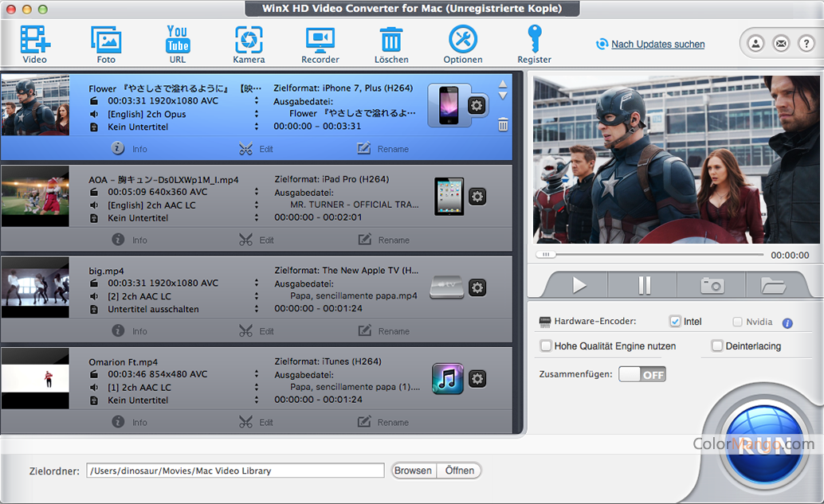Rename big.mp4 output file
Viewport: 824px width, 504px height.
[x=383, y=330]
